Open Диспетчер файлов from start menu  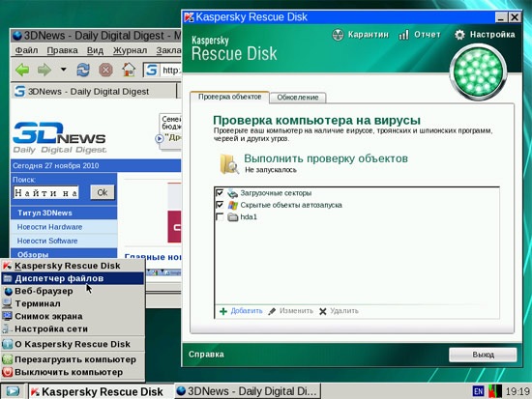(x=73, y=278)
